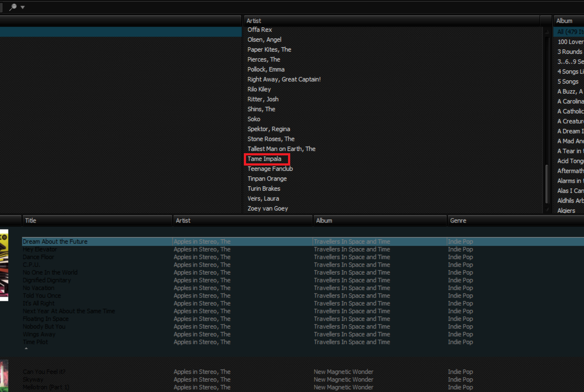Select track Next Year At About the Same Time
Screen dimensions: 584x392
pos(69,311)
